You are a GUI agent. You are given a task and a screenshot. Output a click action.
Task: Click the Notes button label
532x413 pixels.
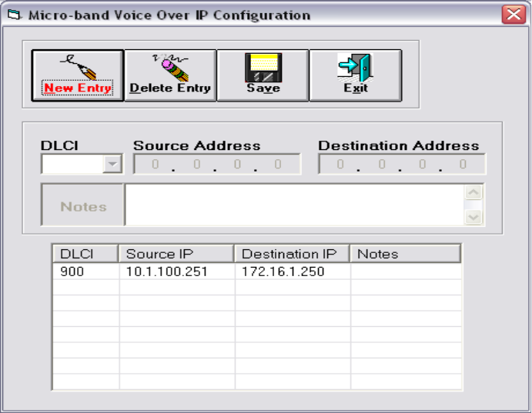point(83,206)
